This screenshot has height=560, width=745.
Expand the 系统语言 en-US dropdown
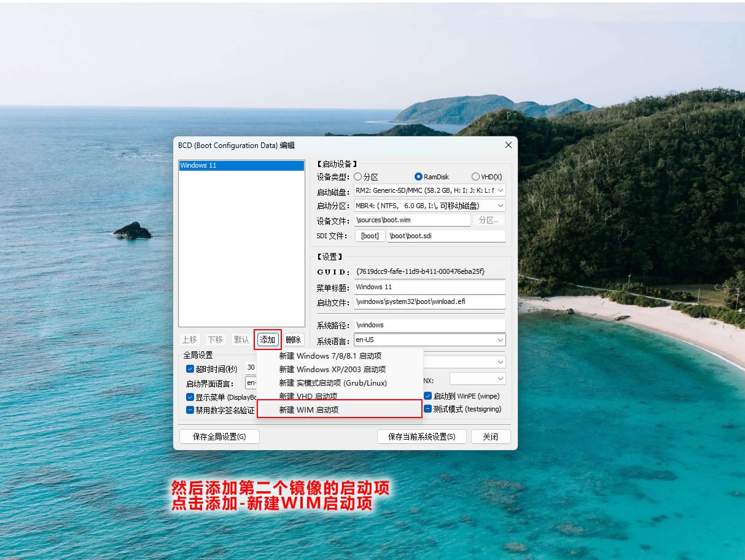coord(500,340)
